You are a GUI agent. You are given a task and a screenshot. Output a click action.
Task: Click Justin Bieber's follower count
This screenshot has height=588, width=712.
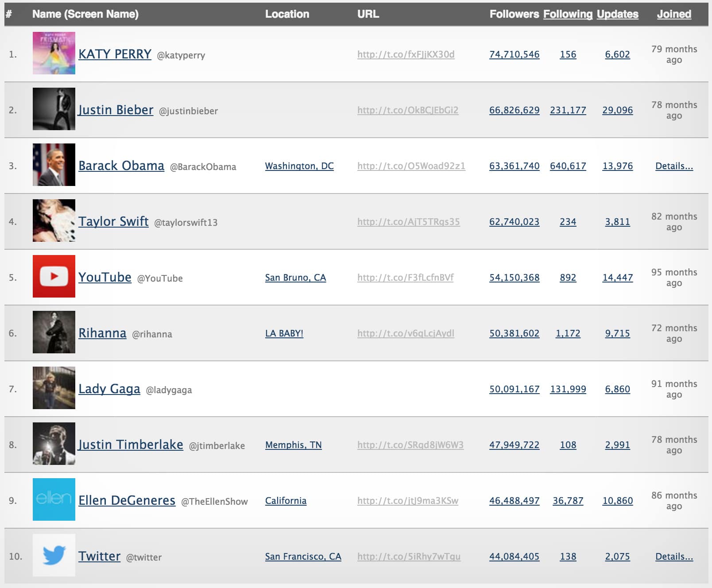(514, 110)
